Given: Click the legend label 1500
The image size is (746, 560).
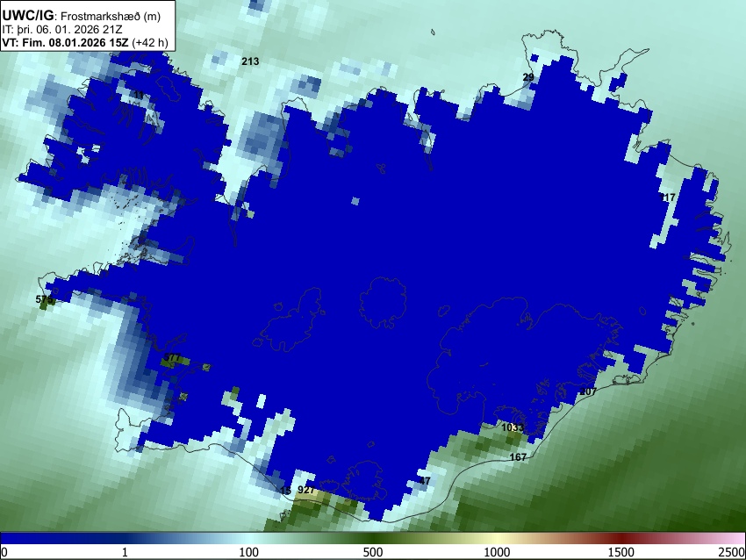Looking at the screenshot, I should tap(621, 552).
